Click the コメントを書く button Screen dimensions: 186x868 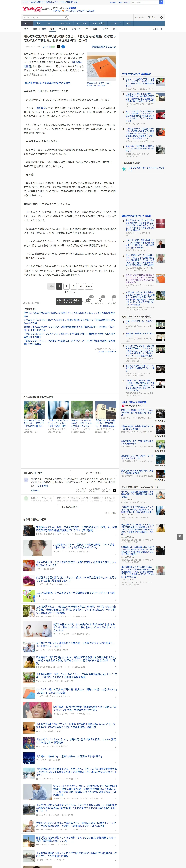[93, 473]
